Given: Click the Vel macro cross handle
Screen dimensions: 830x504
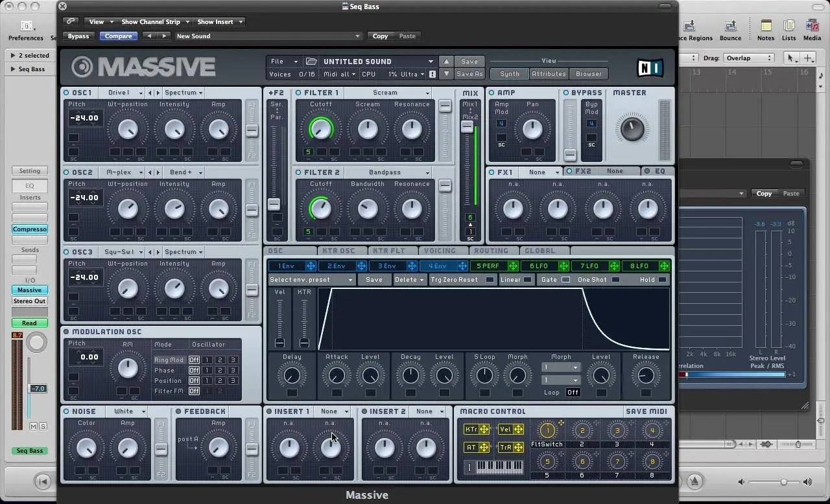Looking at the screenshot, I should coord(518,430).
